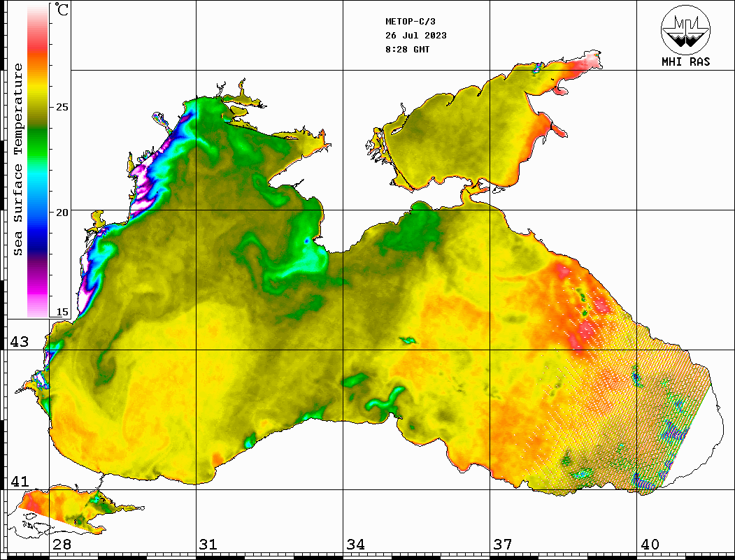This screenshot has height=560, width=735.
Task: Click longitude label '31'
Action: 208,544
